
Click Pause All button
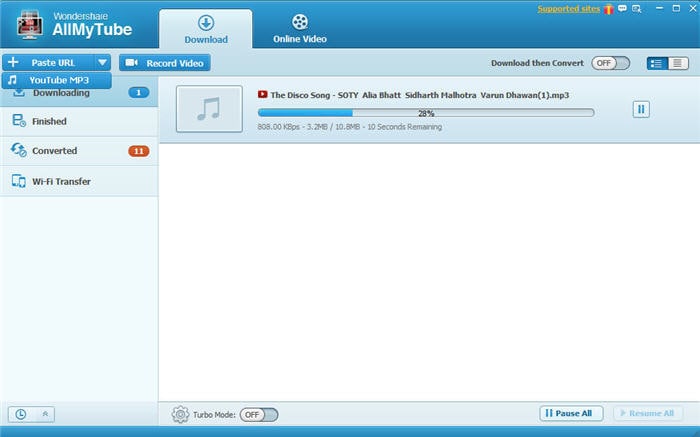[x=571, y=413]
